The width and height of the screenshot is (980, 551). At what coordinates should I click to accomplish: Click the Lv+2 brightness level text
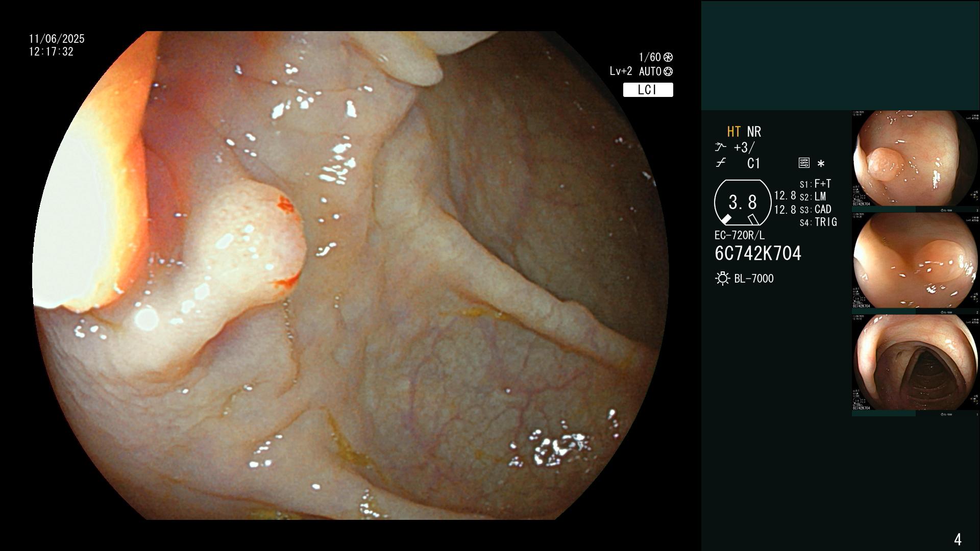[621, 72]
